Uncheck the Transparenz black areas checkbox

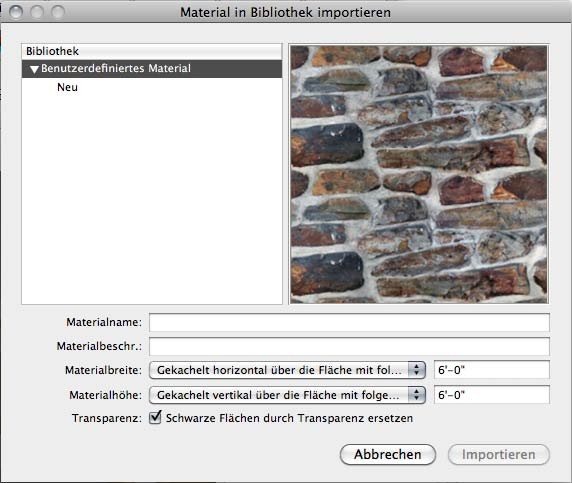click(x=155, y=417)
